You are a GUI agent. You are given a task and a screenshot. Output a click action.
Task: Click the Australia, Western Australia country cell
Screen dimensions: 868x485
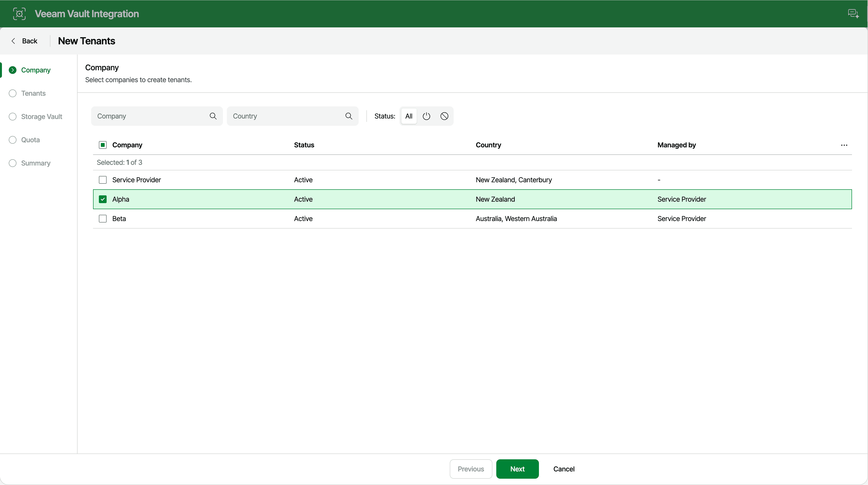[x=516, y=218]
